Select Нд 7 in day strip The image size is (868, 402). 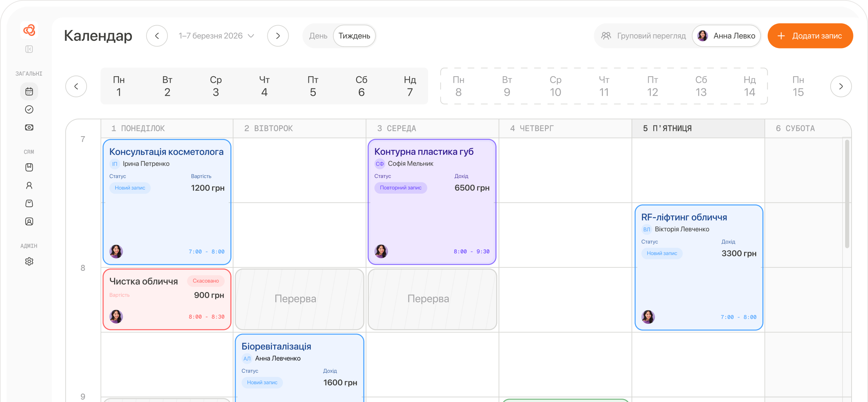pos(410,86)
